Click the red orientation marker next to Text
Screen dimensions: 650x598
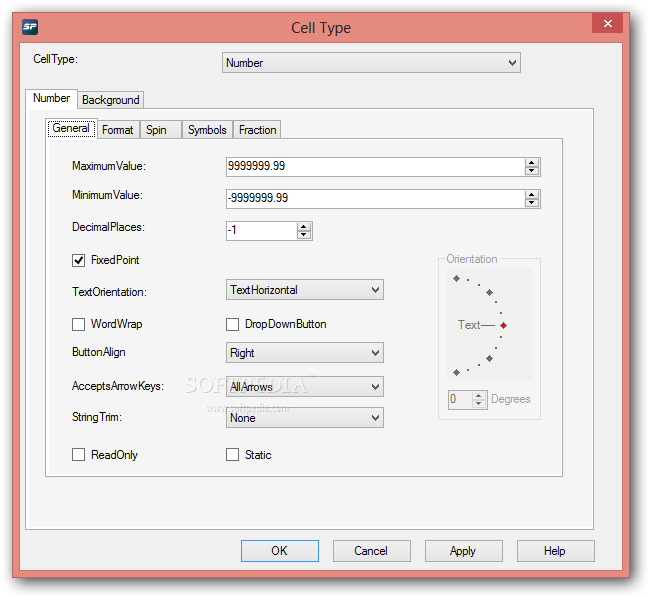click(503, 325)
